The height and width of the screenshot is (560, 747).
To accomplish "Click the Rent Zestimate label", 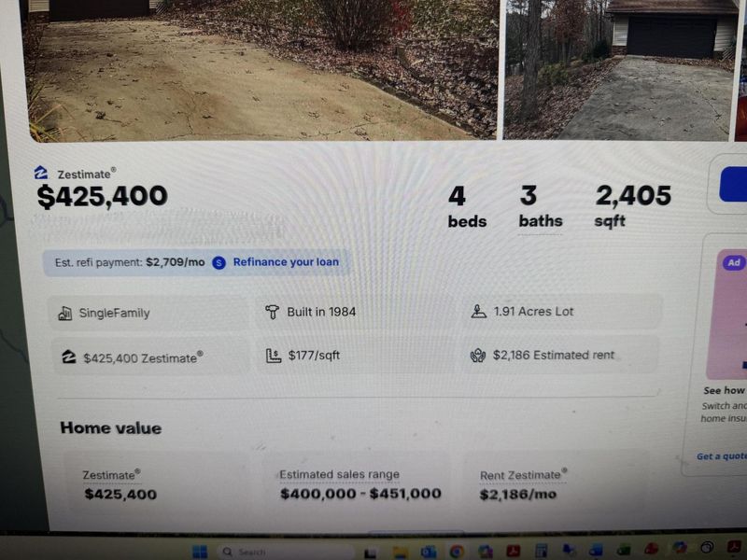I will [x=524, y=475].
